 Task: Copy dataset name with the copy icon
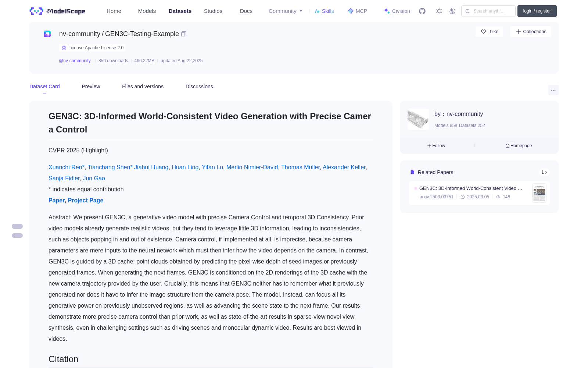(184, 34)
